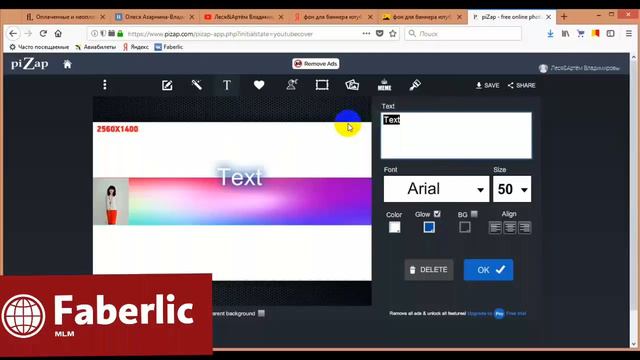Screen dimensions: 640x360
Task: Align text center
Action: click(x=510, y=227)
